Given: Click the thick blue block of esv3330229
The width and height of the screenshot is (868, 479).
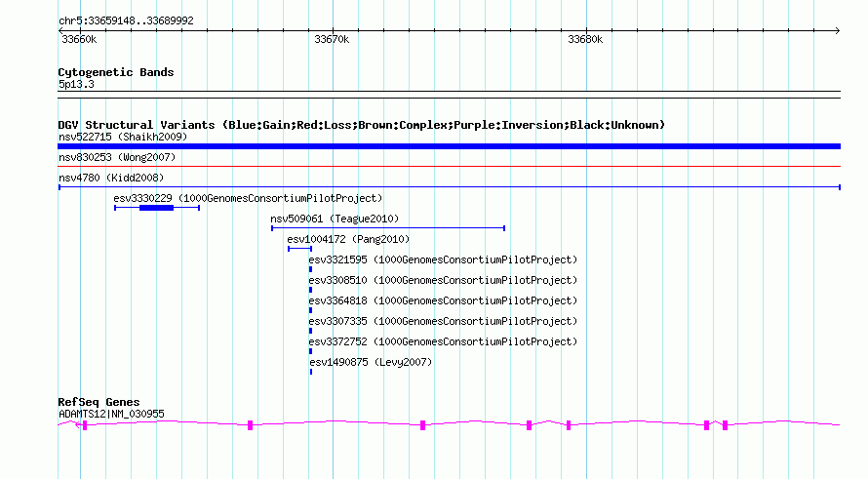Looking at the screenshot, I should [x=157, y=208].
